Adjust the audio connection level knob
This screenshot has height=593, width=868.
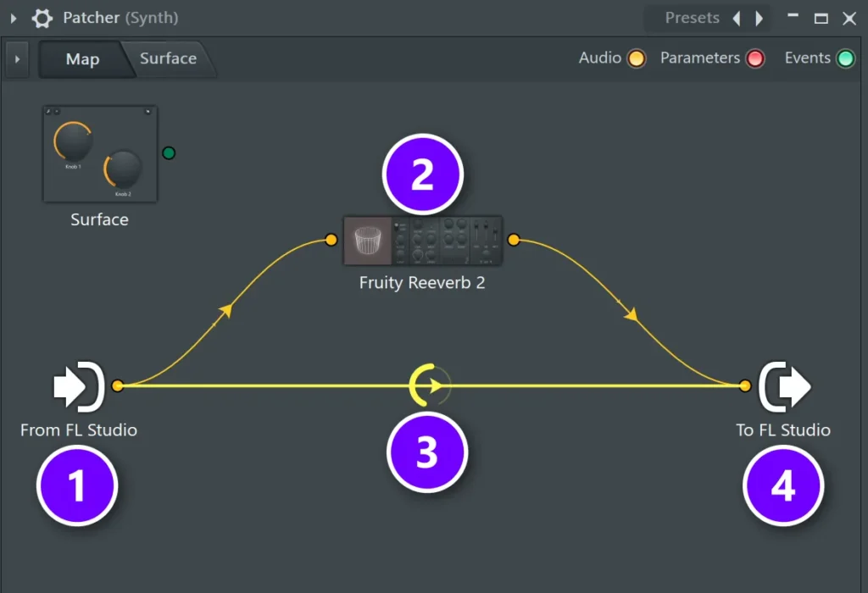430,385
